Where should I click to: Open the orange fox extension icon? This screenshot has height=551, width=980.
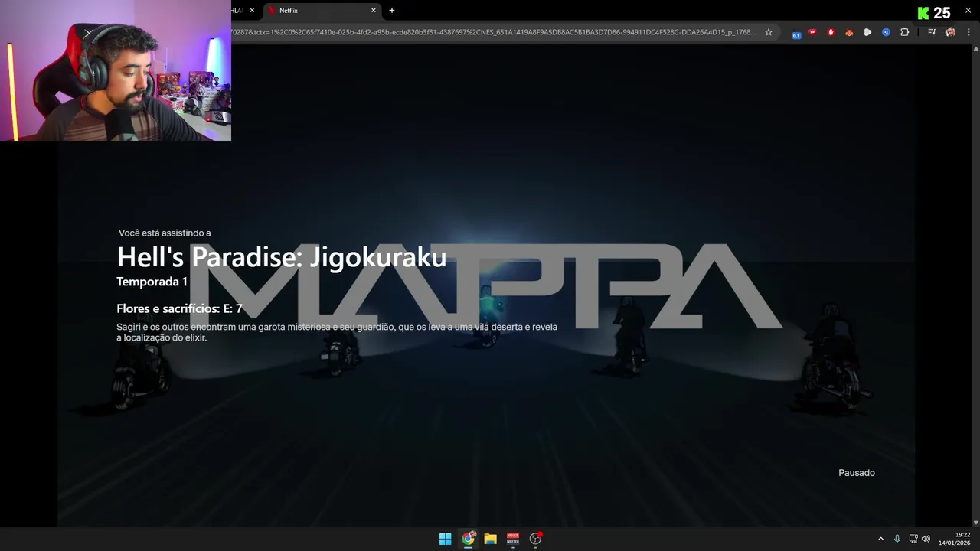pyautogui.click(x=849, y=32)
